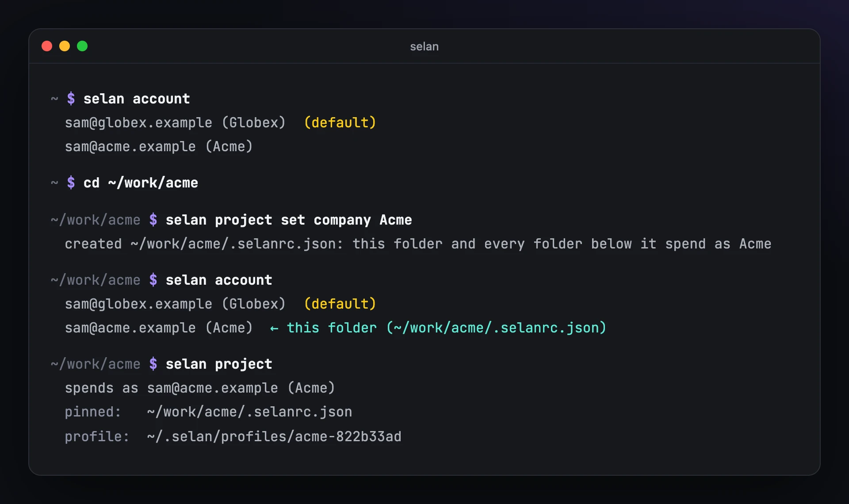The width and height of the screenshot is (849, 504).
Task: Click the 'selan account' command at the ~/work/acme prompt
Action: tap(219, 280)
